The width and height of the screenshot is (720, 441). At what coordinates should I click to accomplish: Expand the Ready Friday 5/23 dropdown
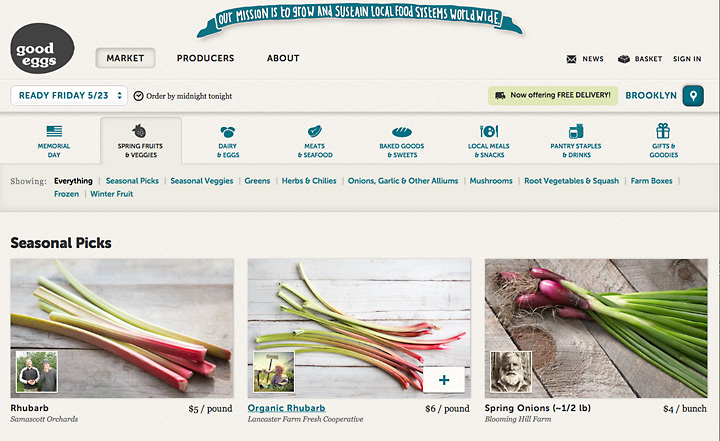69,96
